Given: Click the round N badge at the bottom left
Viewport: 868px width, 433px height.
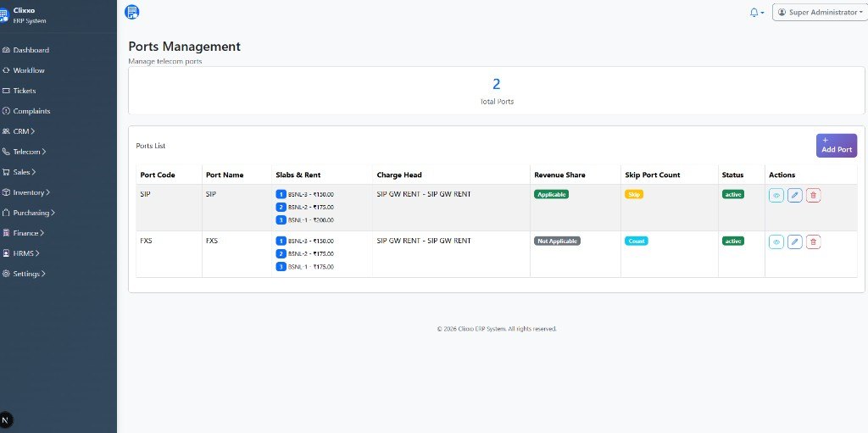Looking at the screenshot, I should coord(6,419).
